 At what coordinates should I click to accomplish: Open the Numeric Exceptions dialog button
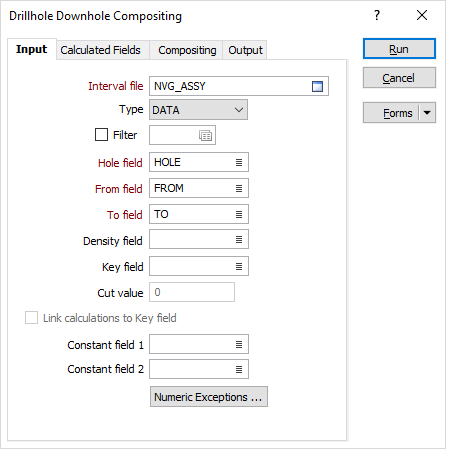coord(209,397)
